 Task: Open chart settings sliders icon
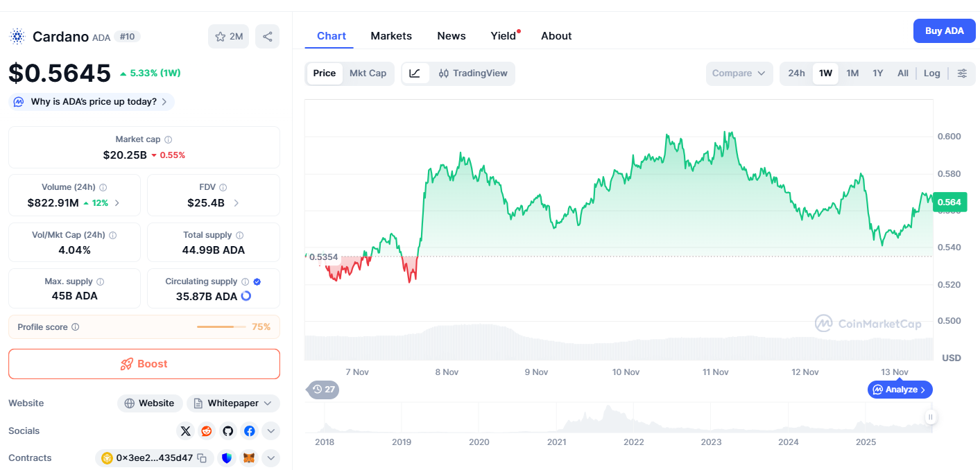pyautogui.click(x=962, y=73)
